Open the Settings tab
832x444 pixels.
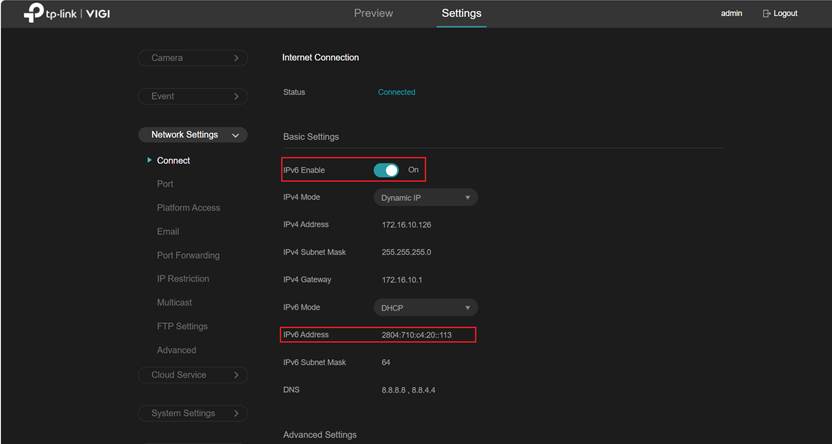462,13
